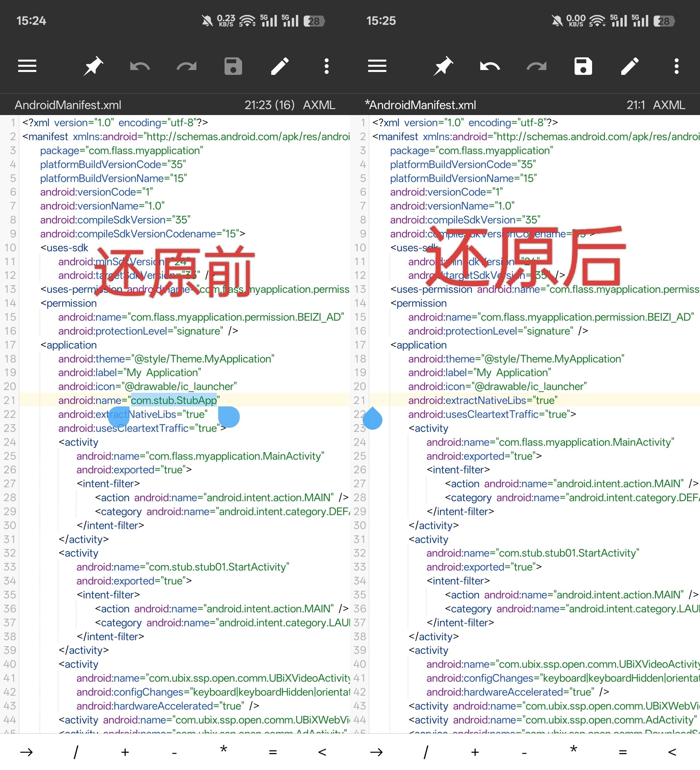700x770 pixels.
Task: Tap package line in left editor
Action: [122, 150]
